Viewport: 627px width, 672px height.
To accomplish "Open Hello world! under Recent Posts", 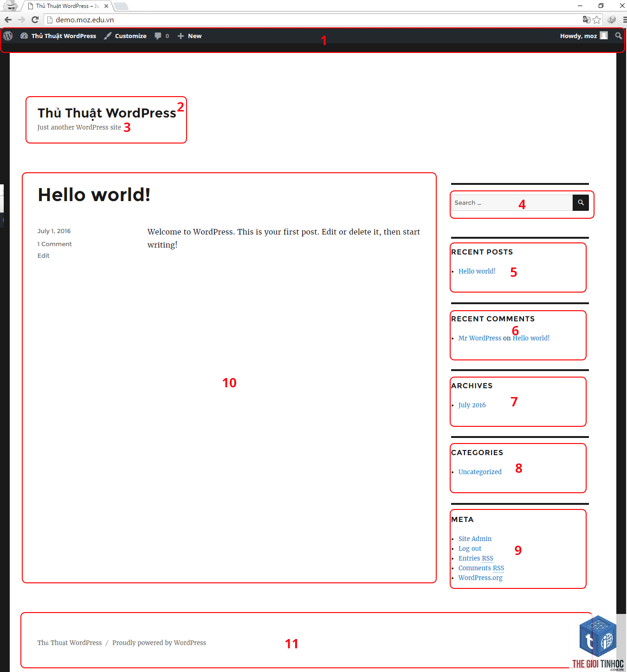I will pyautogui.click(x=477, y=271).
